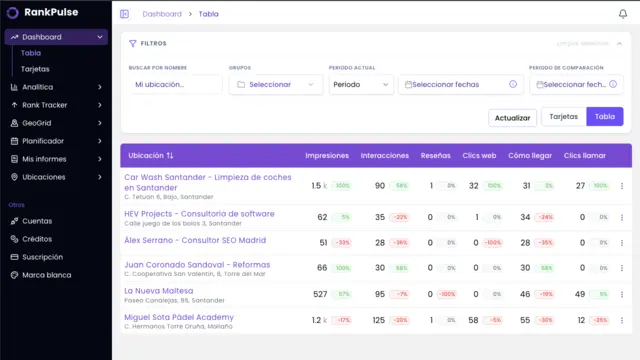This screenshot has width=640, height=360.
Task: Click info icon in comparison period field
Action: 613,84
